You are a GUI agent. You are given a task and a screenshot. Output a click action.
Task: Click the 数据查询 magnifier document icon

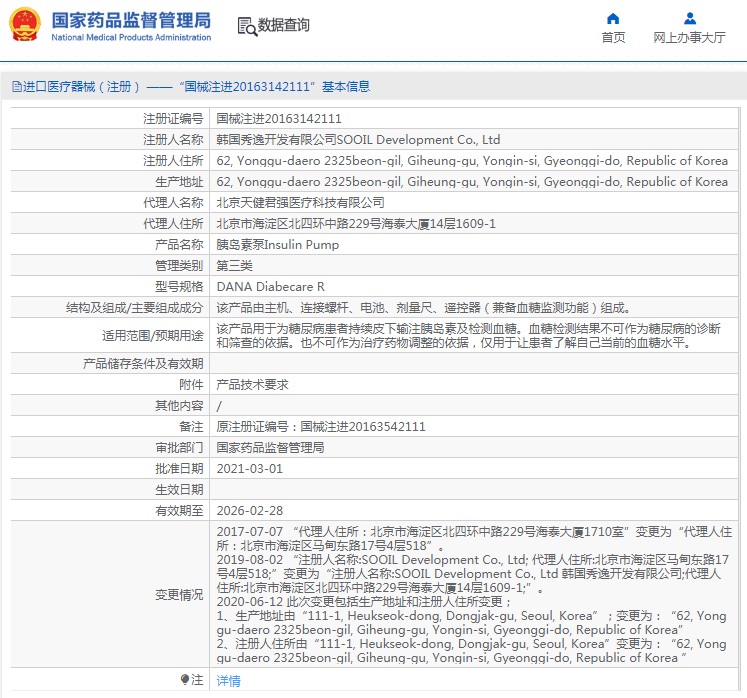coord(246,26)
